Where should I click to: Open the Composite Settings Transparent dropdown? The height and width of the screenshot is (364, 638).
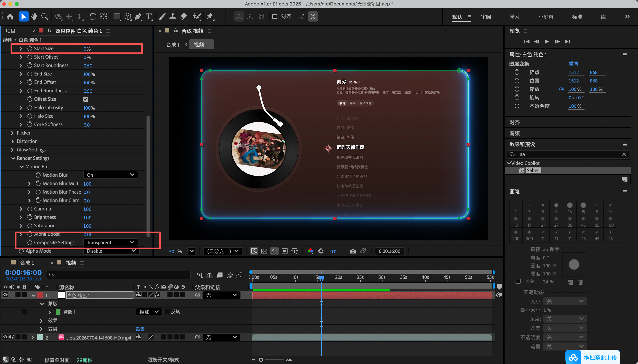110,242
